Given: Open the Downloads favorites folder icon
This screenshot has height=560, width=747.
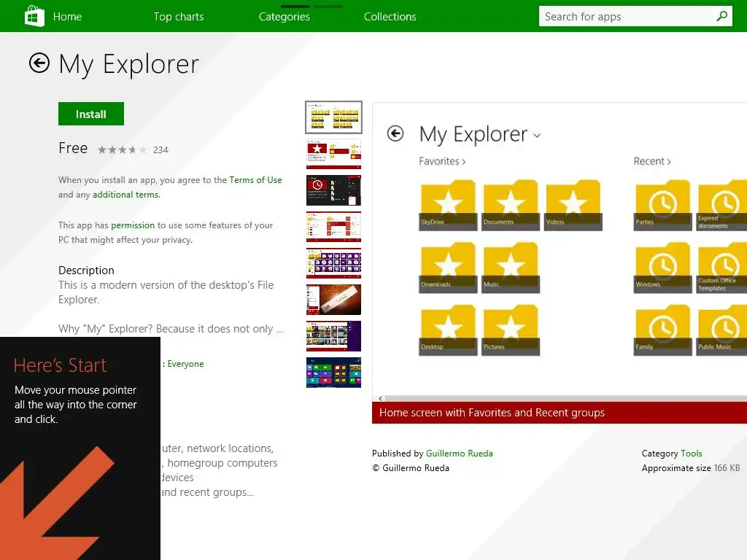Looking at the screenshot, I should click(448, 268).
